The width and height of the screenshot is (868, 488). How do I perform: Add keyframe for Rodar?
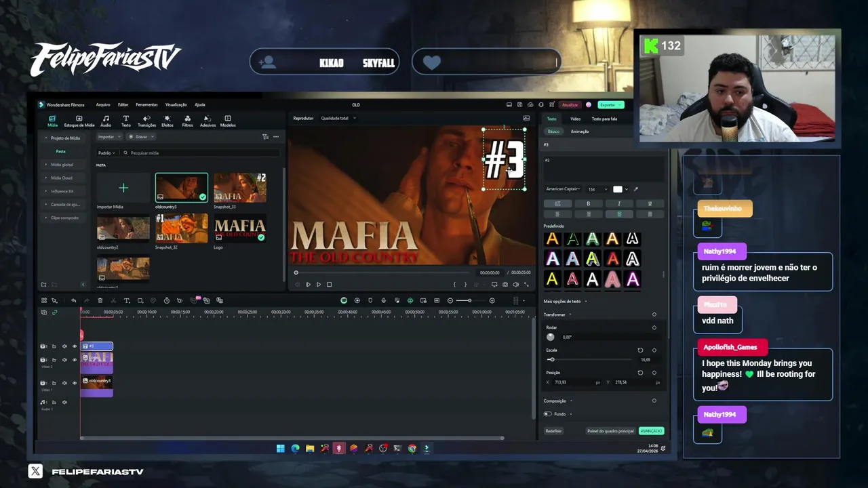(x=654, y=327)
